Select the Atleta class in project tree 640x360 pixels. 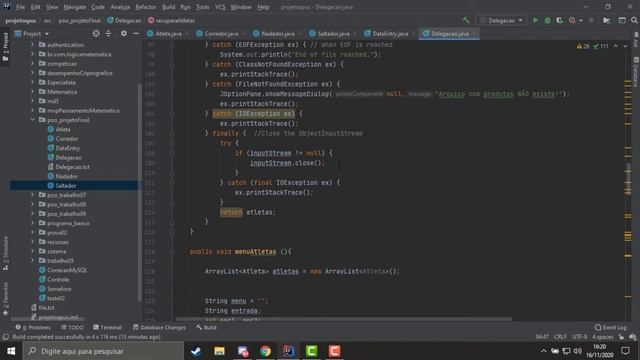pos(63,129)
